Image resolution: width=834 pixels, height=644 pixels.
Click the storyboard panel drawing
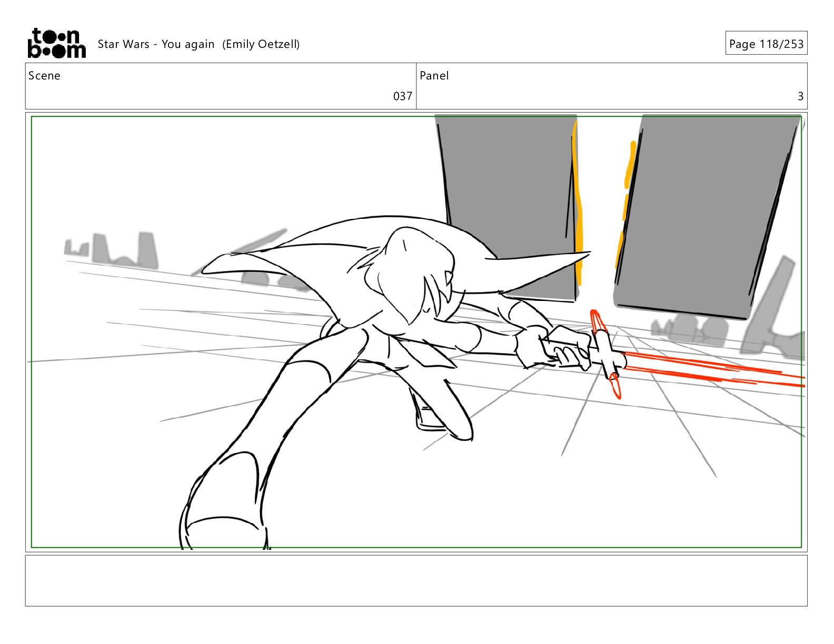[416, 332]
